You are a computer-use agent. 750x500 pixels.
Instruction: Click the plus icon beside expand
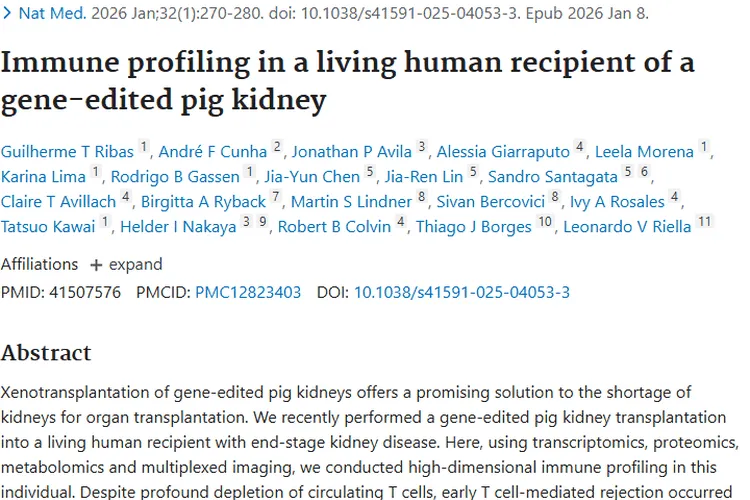96,265
